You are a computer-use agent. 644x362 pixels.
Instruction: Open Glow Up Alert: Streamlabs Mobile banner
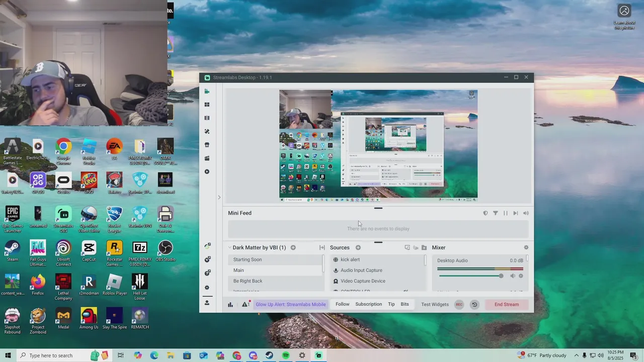tap(291, 304)
